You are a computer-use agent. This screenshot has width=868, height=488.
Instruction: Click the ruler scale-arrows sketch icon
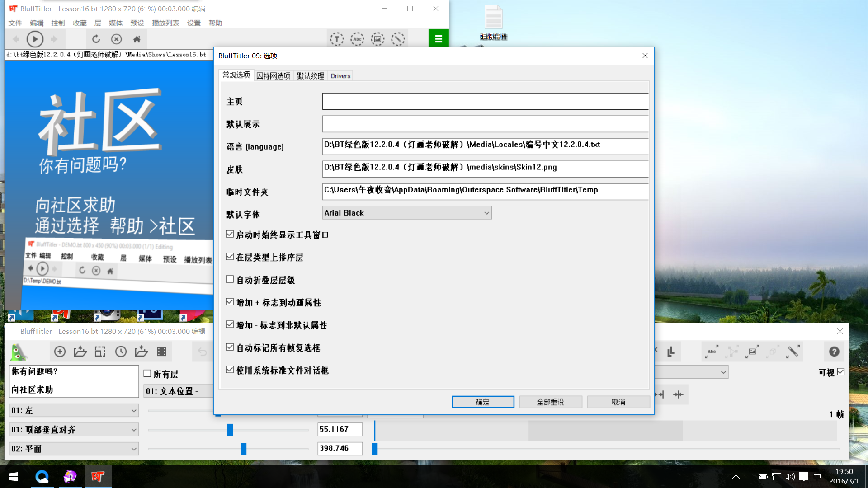tap(793, 352)
